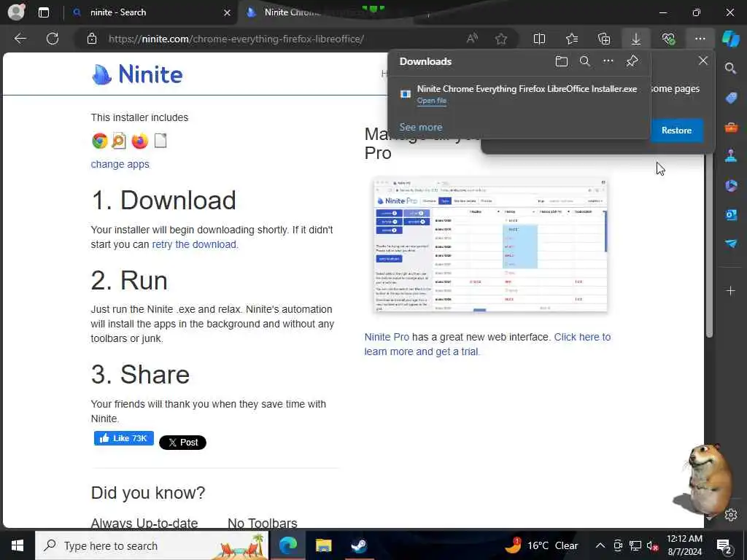
Task: Click here to learn more link
Action: (487, 344)
